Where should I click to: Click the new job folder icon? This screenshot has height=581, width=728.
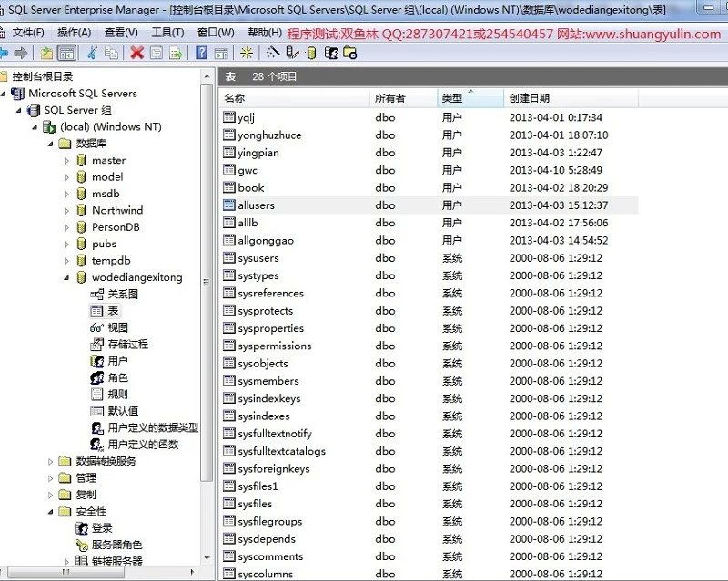[350, 54]
